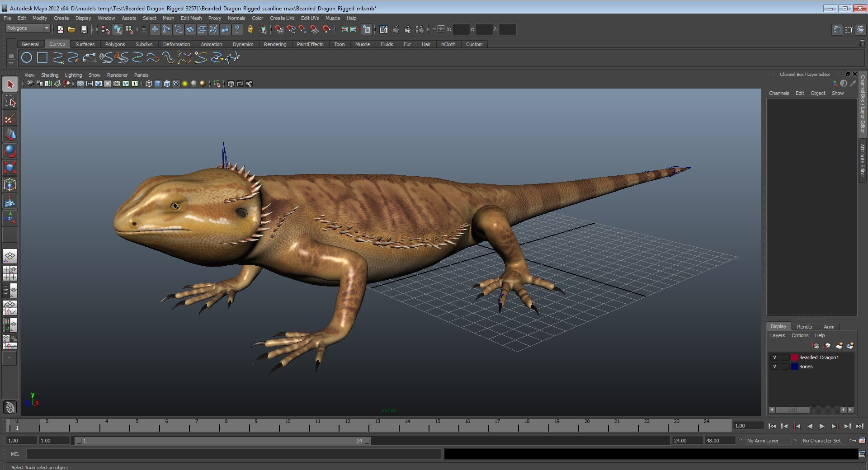This screenshot has height=470, width=868.
Task: Click the Snap to grids magnet icon
Action: pyautogui.click(x=279, y=29)
